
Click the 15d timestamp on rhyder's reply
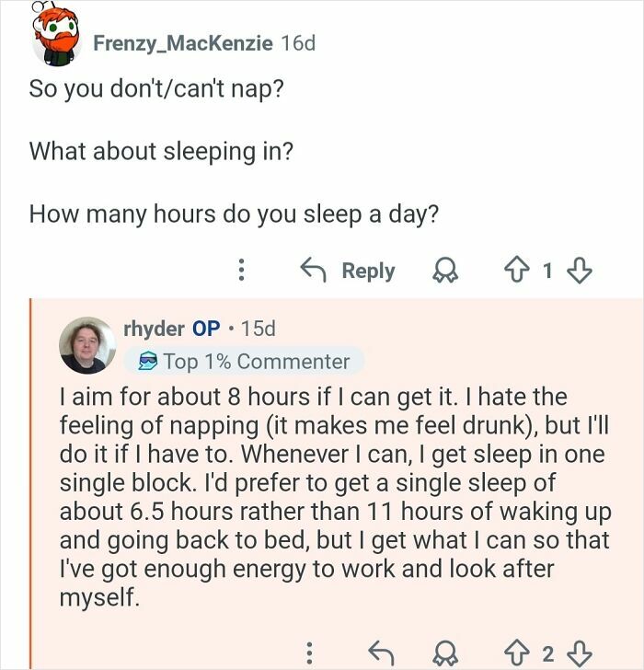pyautogui.click(x=257, y=328)
